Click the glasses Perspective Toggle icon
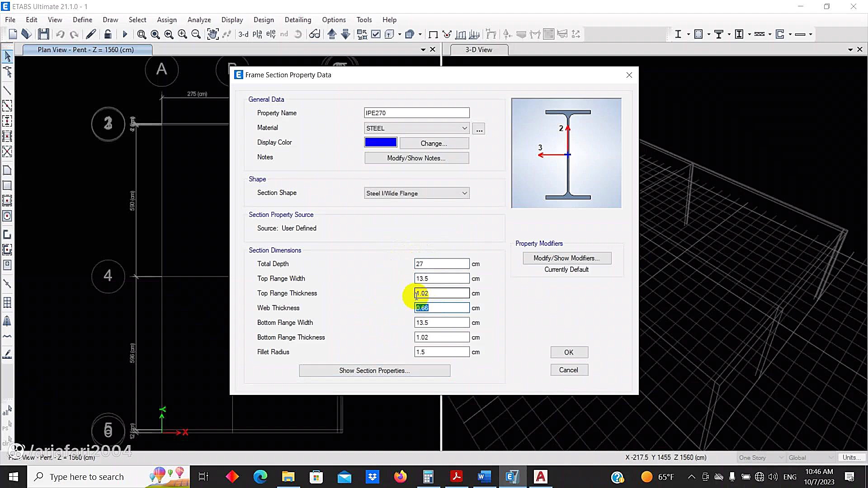 tap(315, 34)
